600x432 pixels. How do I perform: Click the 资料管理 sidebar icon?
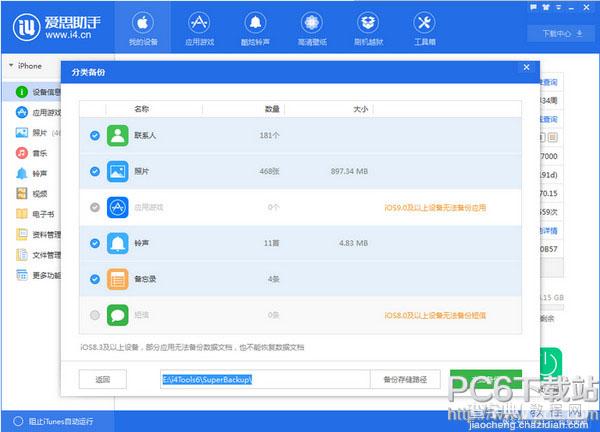[22, 234]
